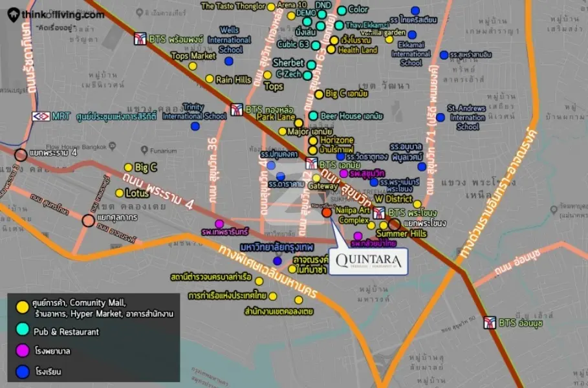This screenshot has width=588, height=388.
Task: Click the 'ทางด่วนรามอินทรา-อาจณรงค์' label
Action: point(498,193)
